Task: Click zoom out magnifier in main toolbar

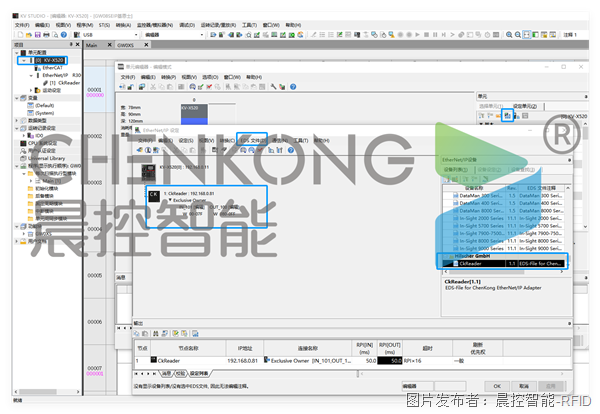Action: (x=518, y=35)
